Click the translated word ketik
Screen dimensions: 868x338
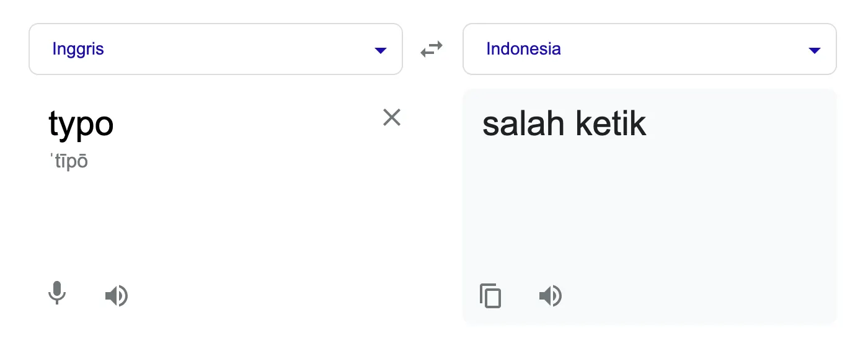[x=611, y=124]
